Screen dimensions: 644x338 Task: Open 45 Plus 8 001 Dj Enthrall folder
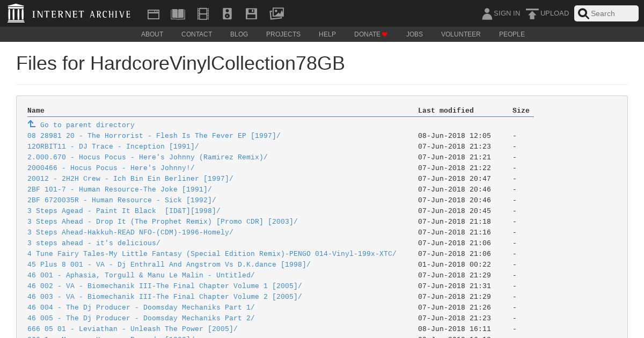click(x=169, y=264)
